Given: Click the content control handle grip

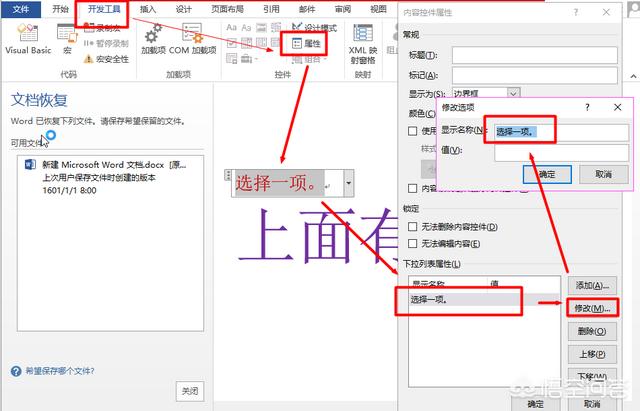Looking at the screenshot, I should click(228, 176).
